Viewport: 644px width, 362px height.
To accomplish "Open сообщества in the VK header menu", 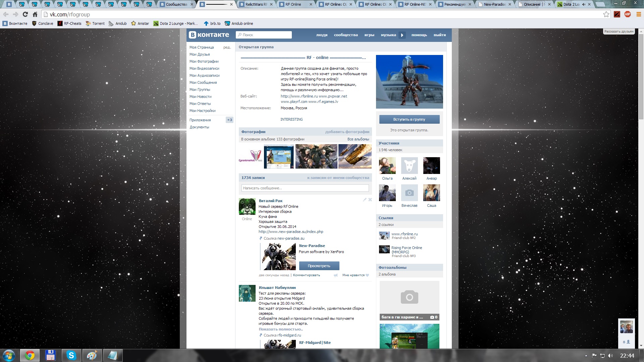I will (346, 35).
